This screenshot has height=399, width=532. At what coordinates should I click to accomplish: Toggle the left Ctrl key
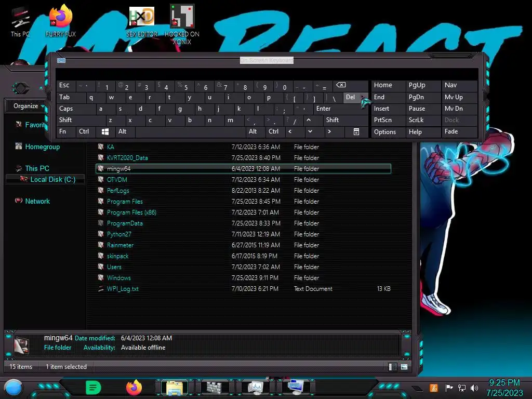tap(86, 131)
